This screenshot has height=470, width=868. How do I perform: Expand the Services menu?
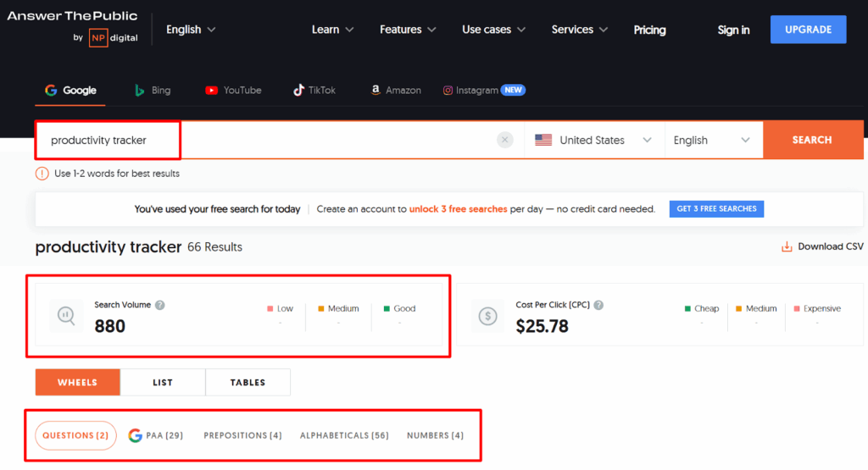tap(579, 30)
